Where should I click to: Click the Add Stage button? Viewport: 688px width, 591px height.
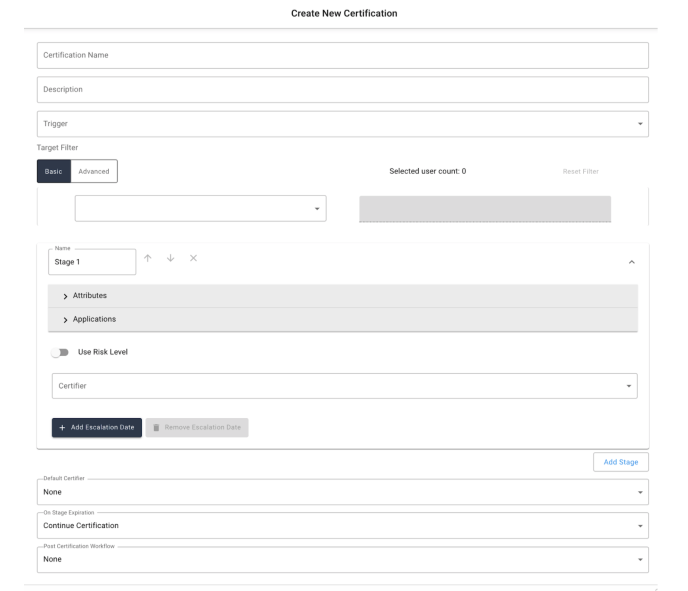(x=621, y=461)
